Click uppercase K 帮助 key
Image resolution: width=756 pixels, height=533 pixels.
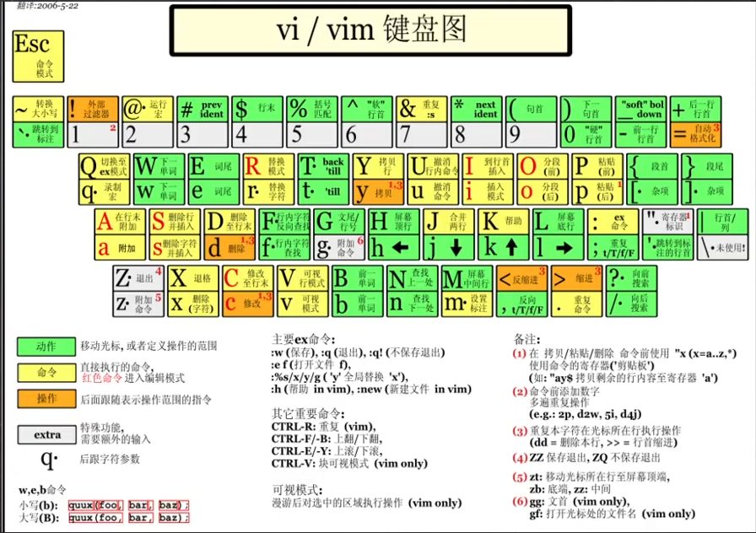(504, 222)
